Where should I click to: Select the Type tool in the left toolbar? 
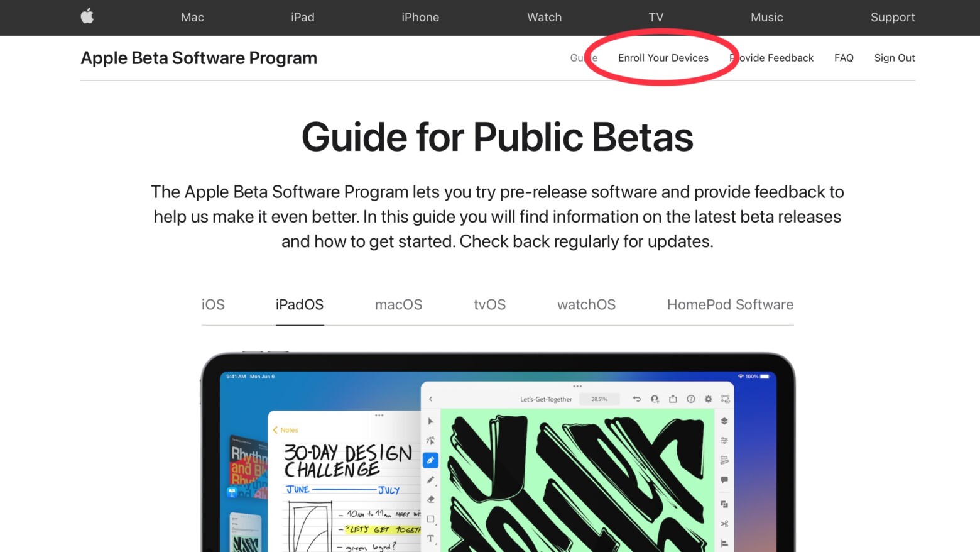pyautogui.click(x=430, y=539)
